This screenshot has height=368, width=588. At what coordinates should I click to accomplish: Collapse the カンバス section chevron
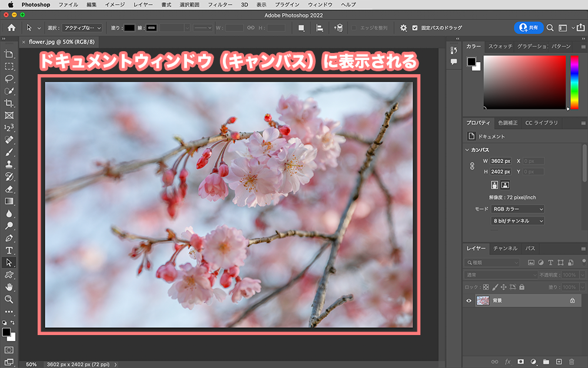[x=467, y=150]
